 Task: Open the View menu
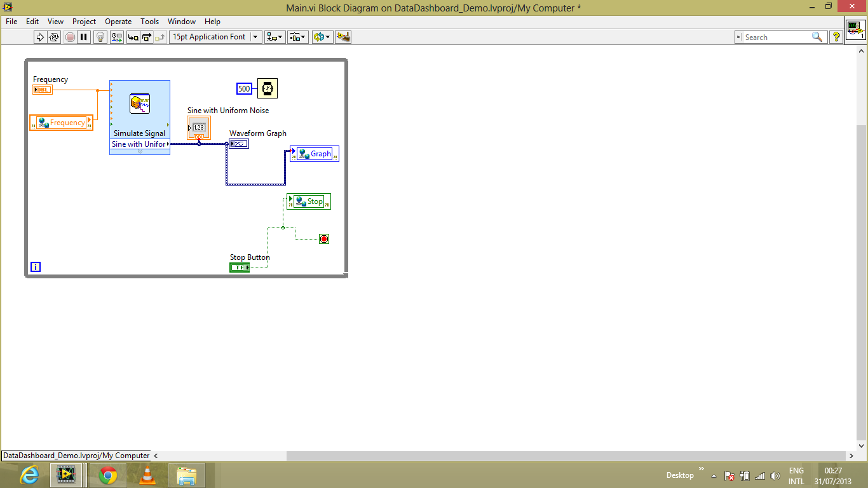[x=56, y=22]
